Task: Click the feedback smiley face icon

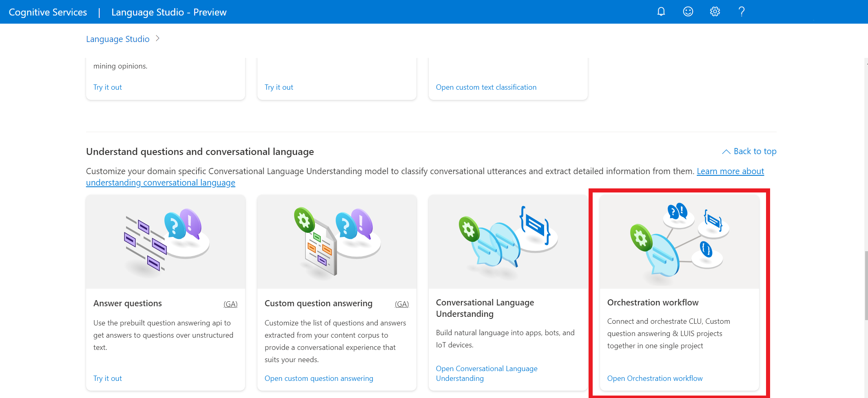Action: (688, 12)
